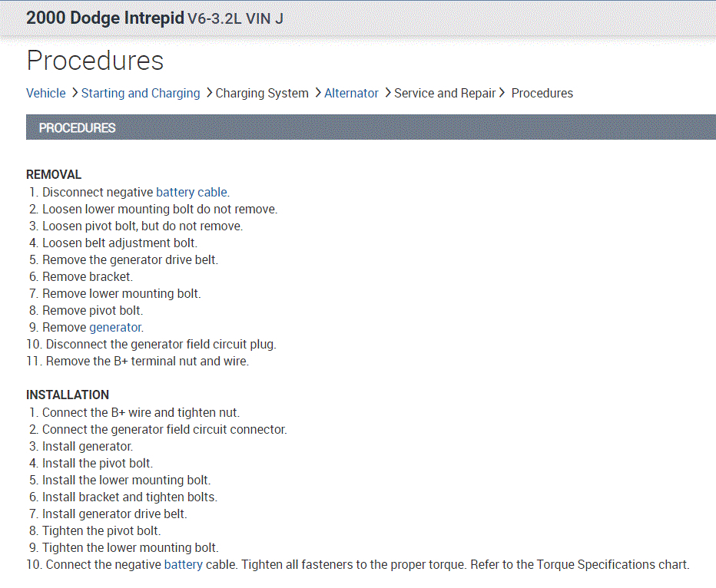Go to Starting and Charging breadcrumb
716x588 pixels.
pyautogui.click(x=141, y=93)
